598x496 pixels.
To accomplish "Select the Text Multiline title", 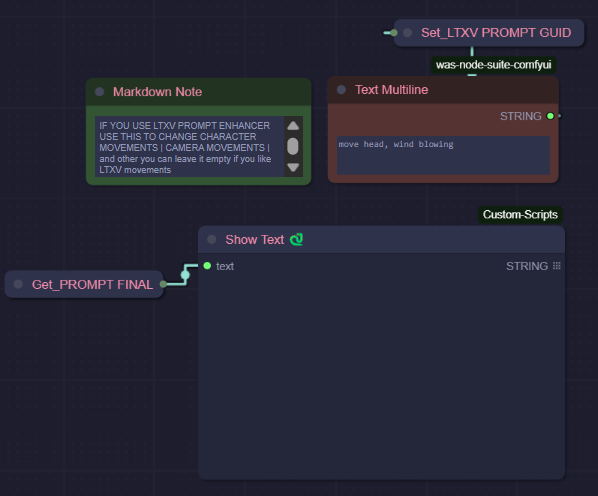I will pos(392,90).
